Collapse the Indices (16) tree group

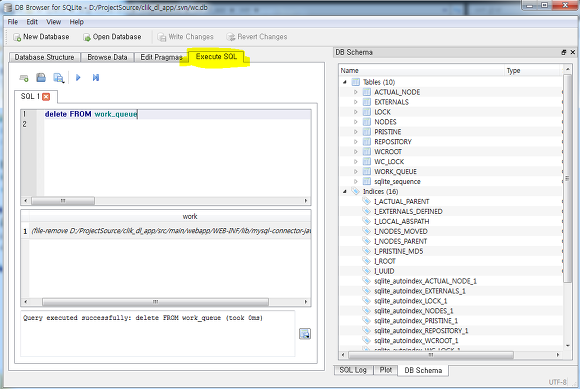coord(345,192)
